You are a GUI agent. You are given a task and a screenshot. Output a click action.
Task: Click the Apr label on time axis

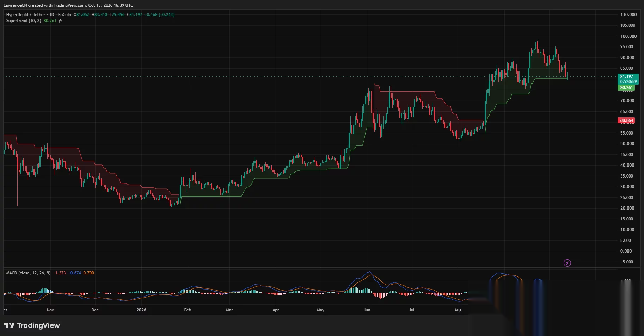click(x=276, y=310)
